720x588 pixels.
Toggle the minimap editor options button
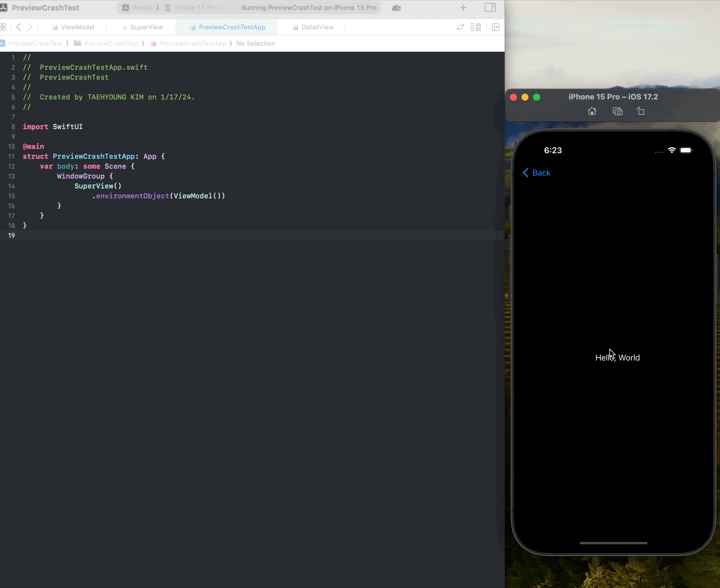(x=475, y=27)
